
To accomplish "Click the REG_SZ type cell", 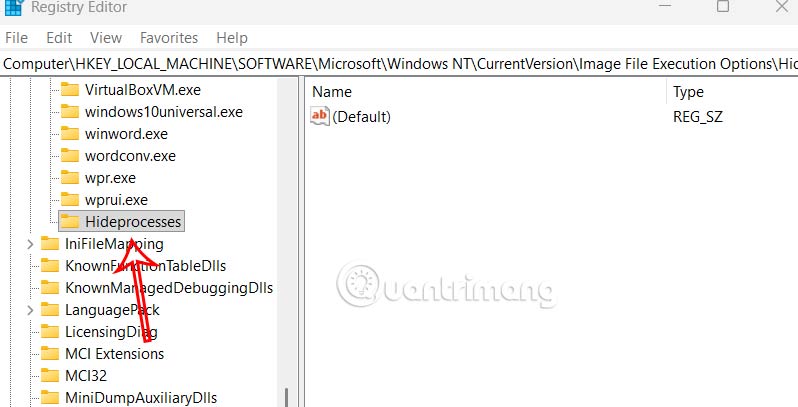I will click(x=698, y=117).
